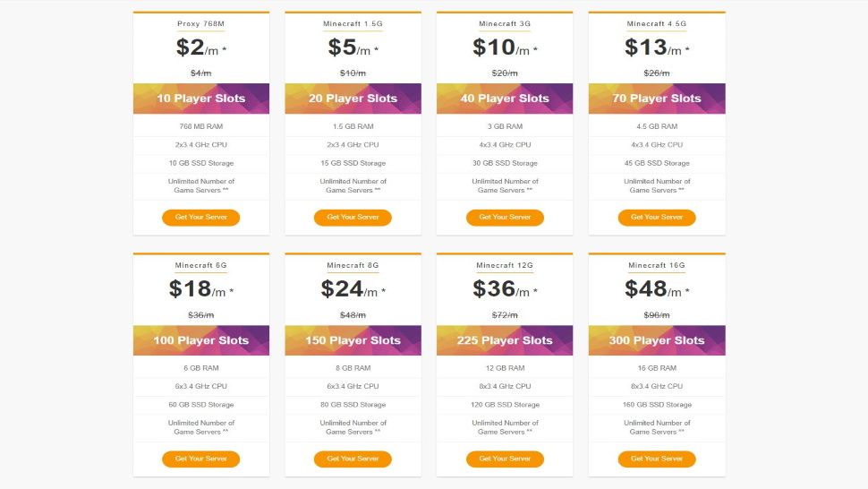Select the 100 Player Slots banner
Viewport: 868px width, 489px height.
(201, 340)
